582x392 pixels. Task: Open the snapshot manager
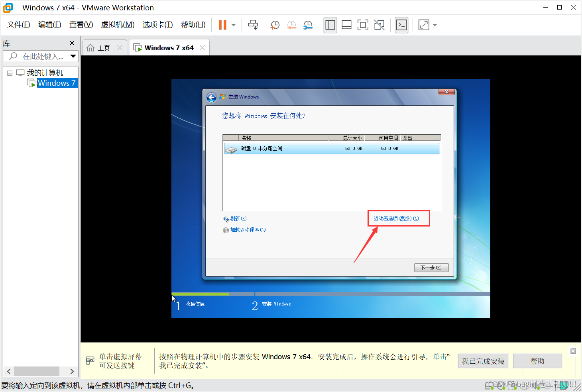pyautogui.click(x=308, y=25)
